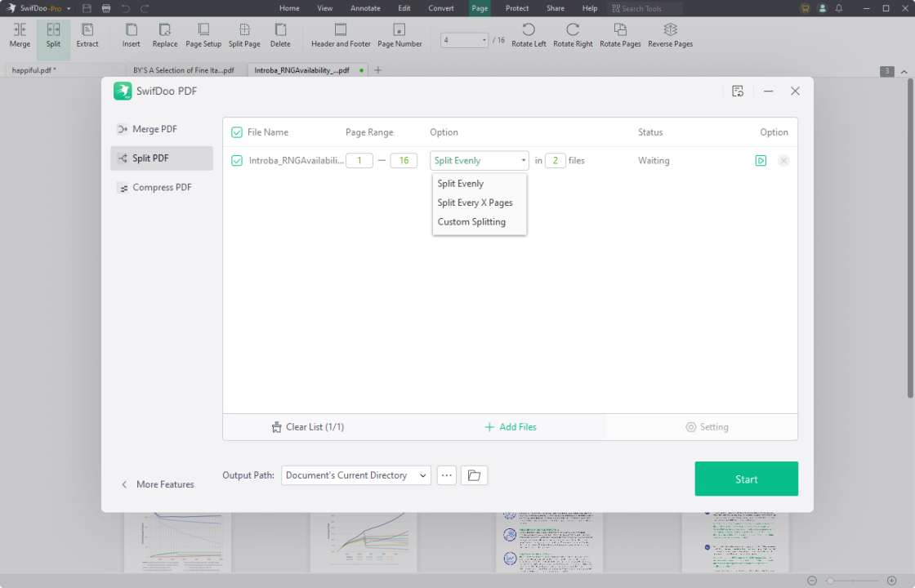Switch to the happiful.pdf tab
The width and height of the screenshot is (915, 588).
[x=65, y=70]
